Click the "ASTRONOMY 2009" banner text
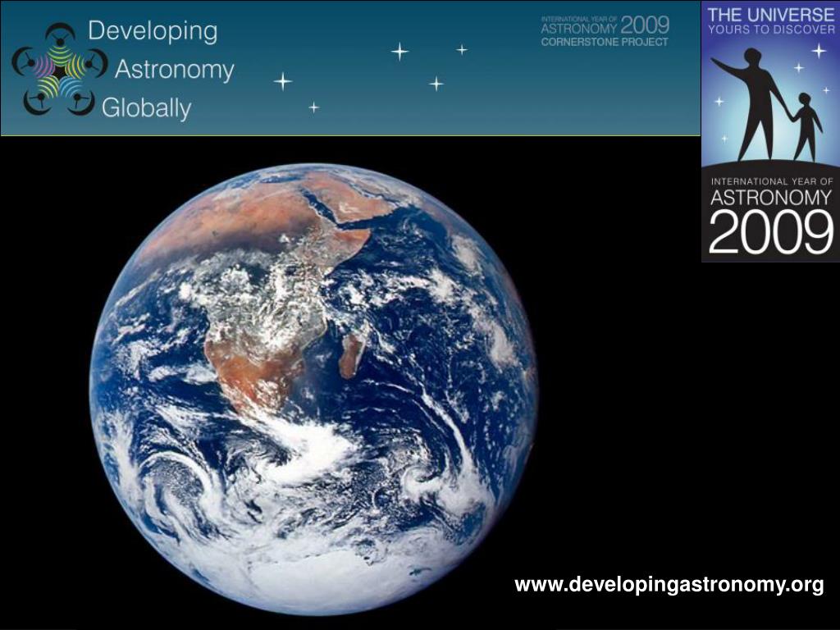Image resolution: width=840 pixels, height=630 pixels. pos(605,25)
